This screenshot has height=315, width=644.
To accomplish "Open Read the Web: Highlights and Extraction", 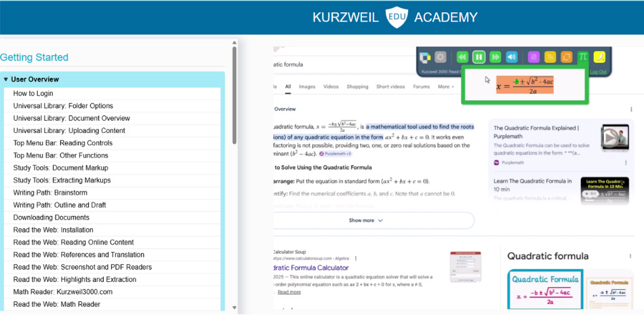I will tap(112, 279).
